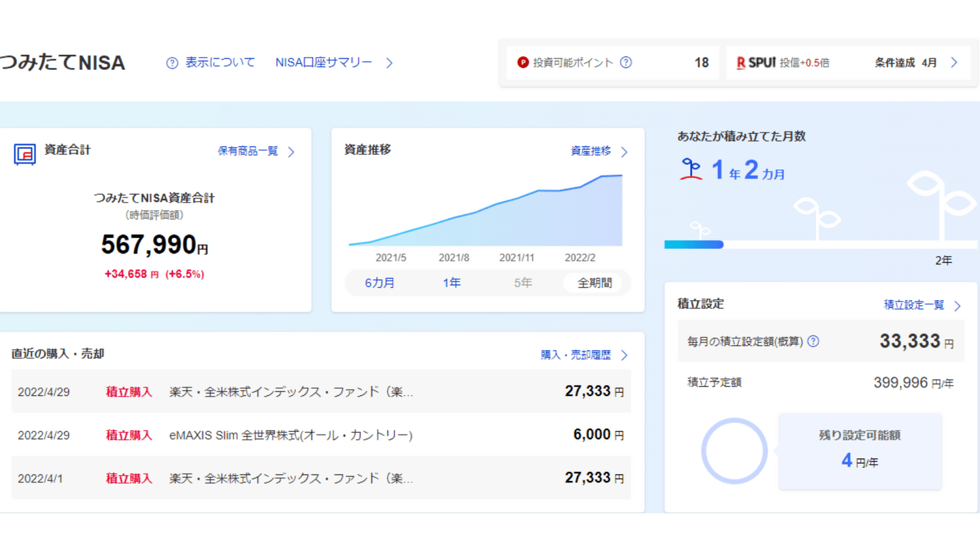
Task: Click the asset trend area chart
Action: coord(485,210)
